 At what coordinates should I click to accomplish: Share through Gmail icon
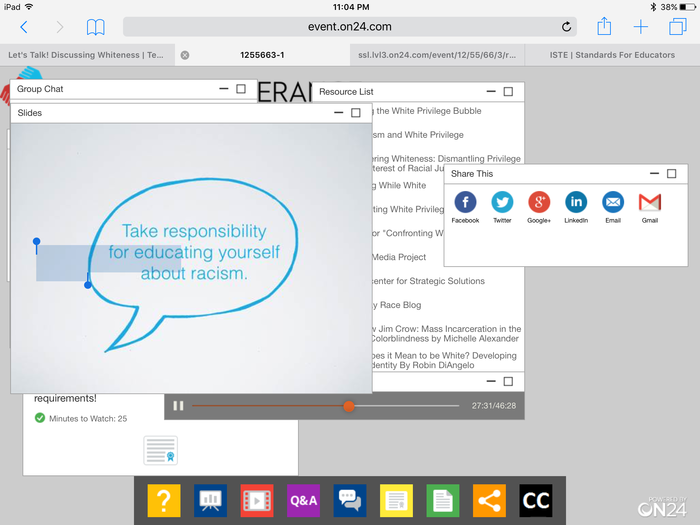tap(650, 203)
